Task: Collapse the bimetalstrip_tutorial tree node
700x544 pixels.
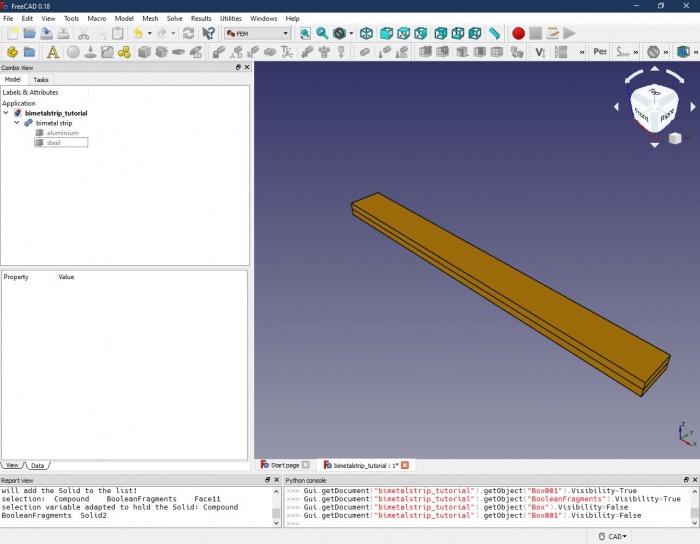Action: (6, 113)
